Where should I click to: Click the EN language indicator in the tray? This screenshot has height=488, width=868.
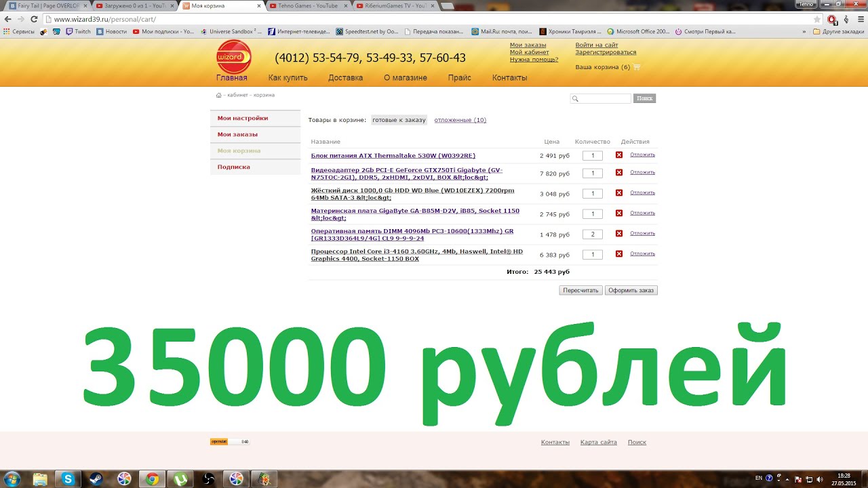759,478
